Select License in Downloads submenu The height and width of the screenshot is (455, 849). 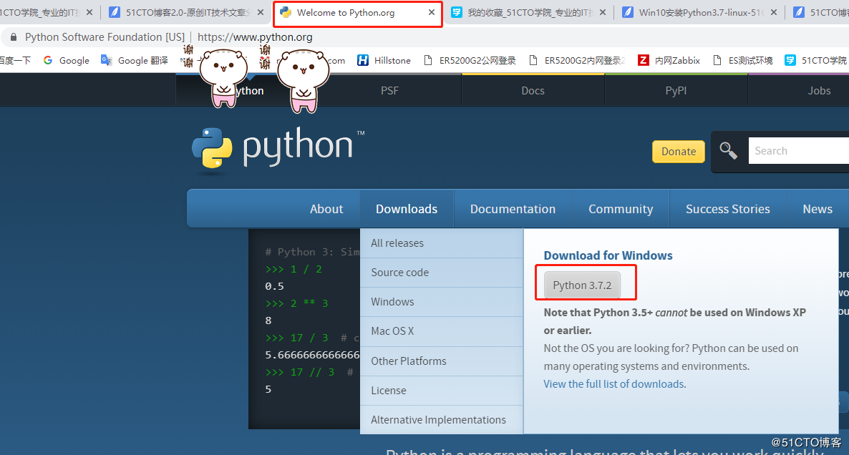coord(441,390)
